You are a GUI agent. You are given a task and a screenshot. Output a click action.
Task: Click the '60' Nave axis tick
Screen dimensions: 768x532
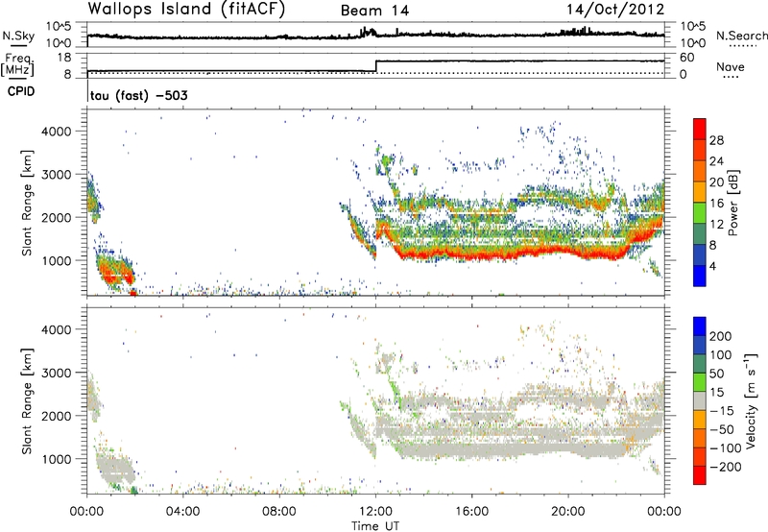[686, 58]
